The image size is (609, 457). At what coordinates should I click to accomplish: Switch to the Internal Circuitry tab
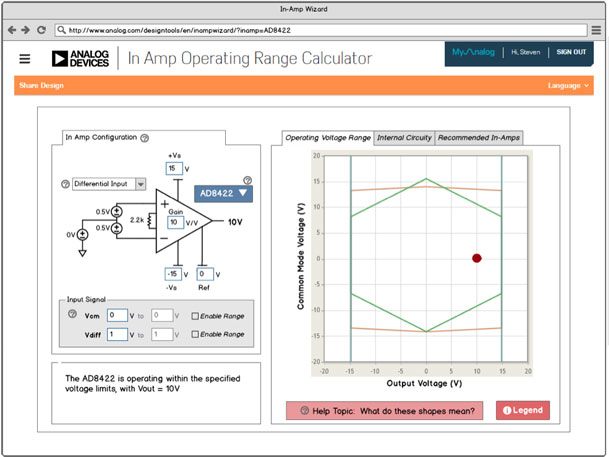tap(404, 138)
